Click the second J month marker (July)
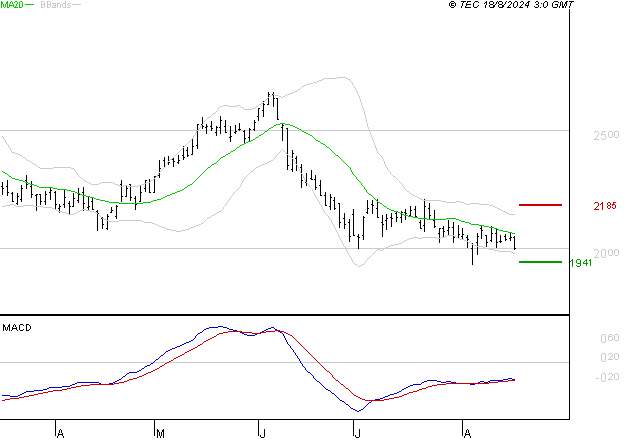627x440 pixels. (357, 434)
